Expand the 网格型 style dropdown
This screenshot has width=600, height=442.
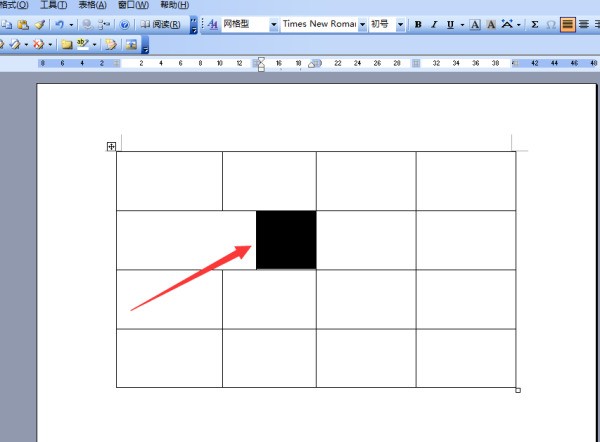coord(274,24)
